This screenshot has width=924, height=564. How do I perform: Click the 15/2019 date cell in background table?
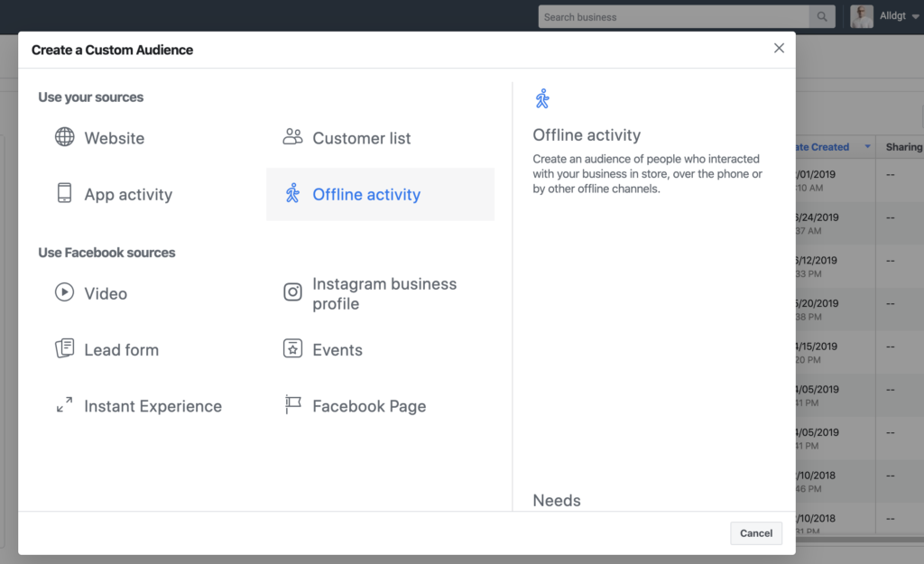[x=817, y=347]
